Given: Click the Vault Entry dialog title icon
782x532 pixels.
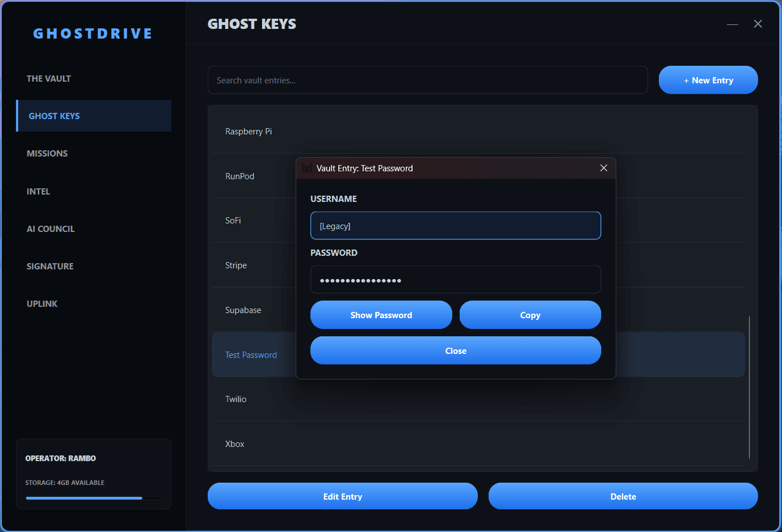Looking at the screenshot, I should (307, 168).
